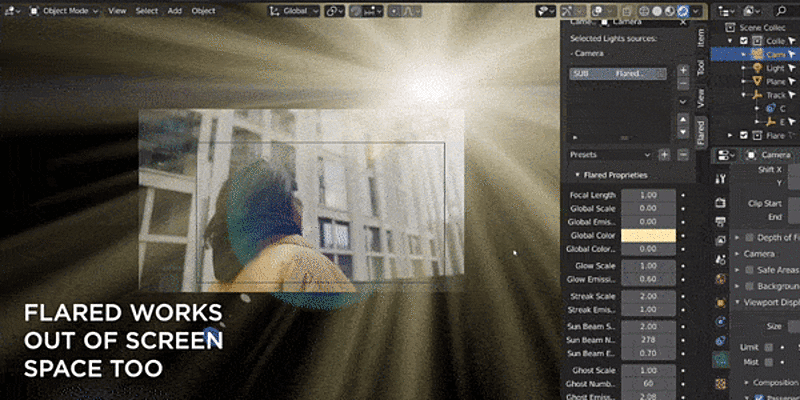
Task: Collapse the Collection tree row
Action: click(732, 41)
